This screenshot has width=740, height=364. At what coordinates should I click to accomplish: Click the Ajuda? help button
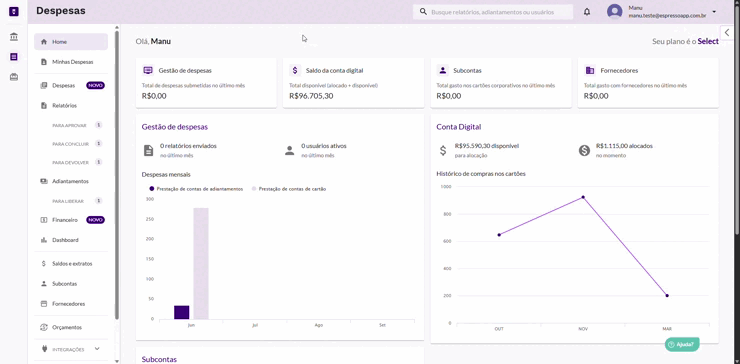(x=682, y=344)
